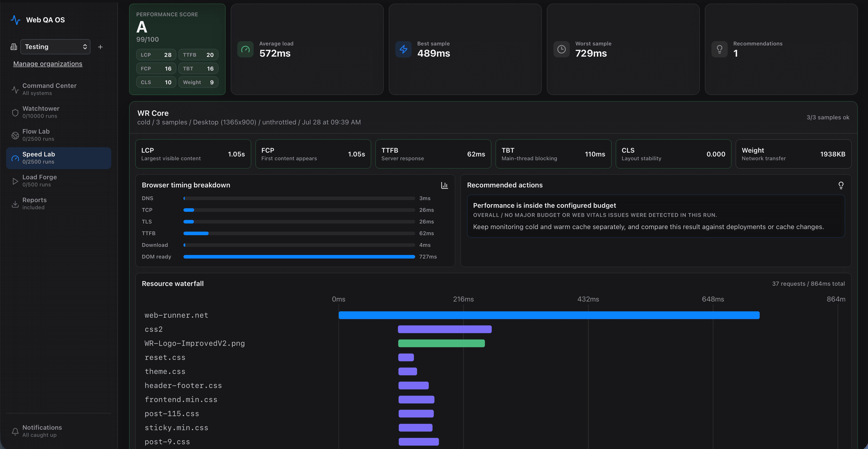Click the FCP First content appears card

313,154
